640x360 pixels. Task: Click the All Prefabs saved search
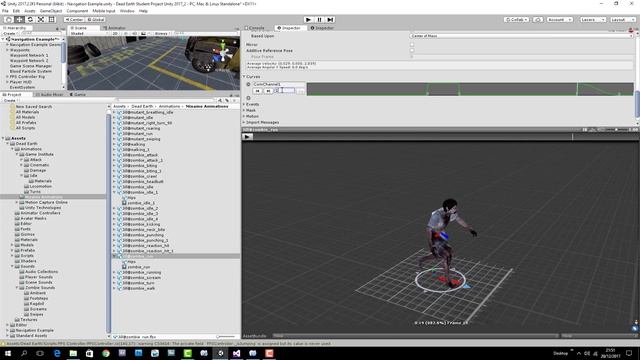[x=26, y=122]
